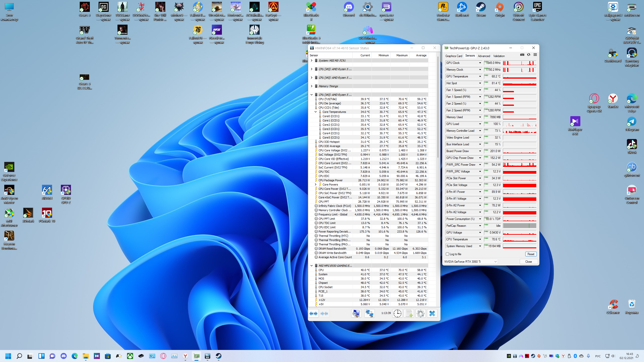Open NVIDIA GeForce RTX 3060 Ti selector

[470, 262]
